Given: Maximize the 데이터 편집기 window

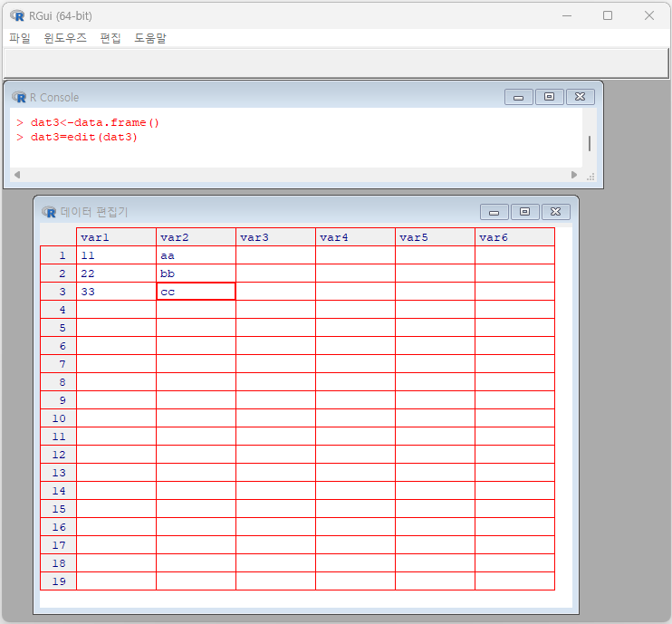Looking at the screenshot, I should (x=524, y=212).
